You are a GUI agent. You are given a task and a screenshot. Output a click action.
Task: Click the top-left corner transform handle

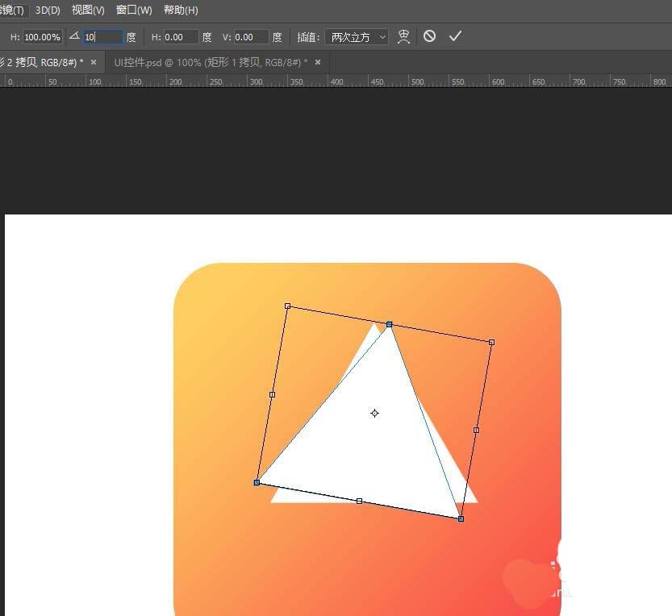tap(288, 306)
